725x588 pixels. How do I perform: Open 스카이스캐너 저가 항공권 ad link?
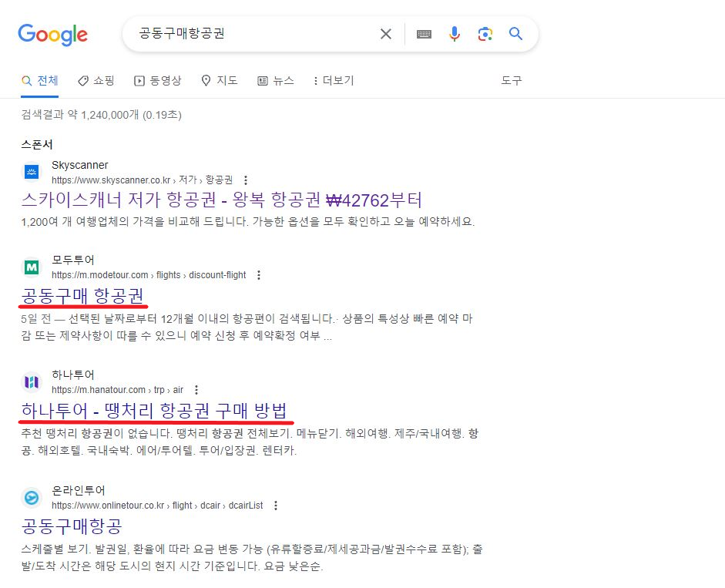point(221,200)
